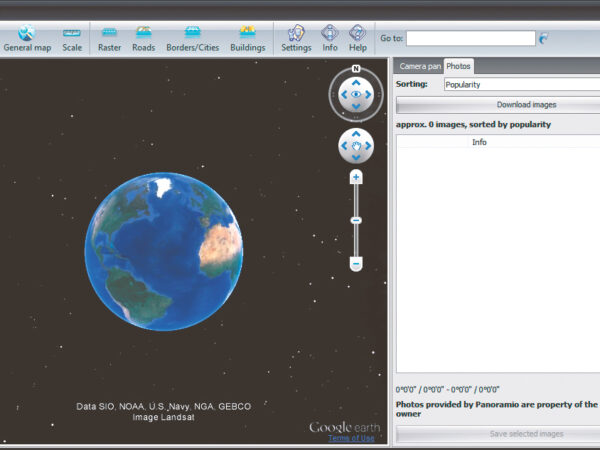Image resolution: width=600 pixels, height=450 pixels.
Task: Click the N north reset on compass
Action: pos(356,71)
